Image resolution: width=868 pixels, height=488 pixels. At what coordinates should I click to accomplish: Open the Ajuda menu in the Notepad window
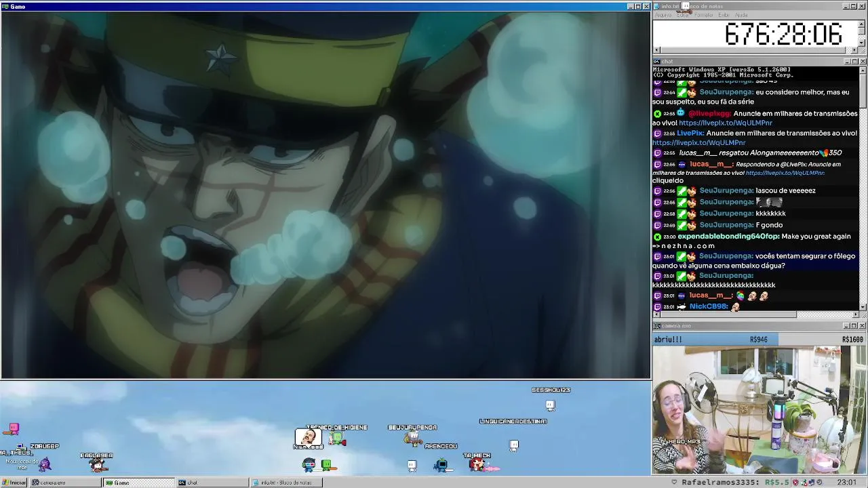point(741,15)
